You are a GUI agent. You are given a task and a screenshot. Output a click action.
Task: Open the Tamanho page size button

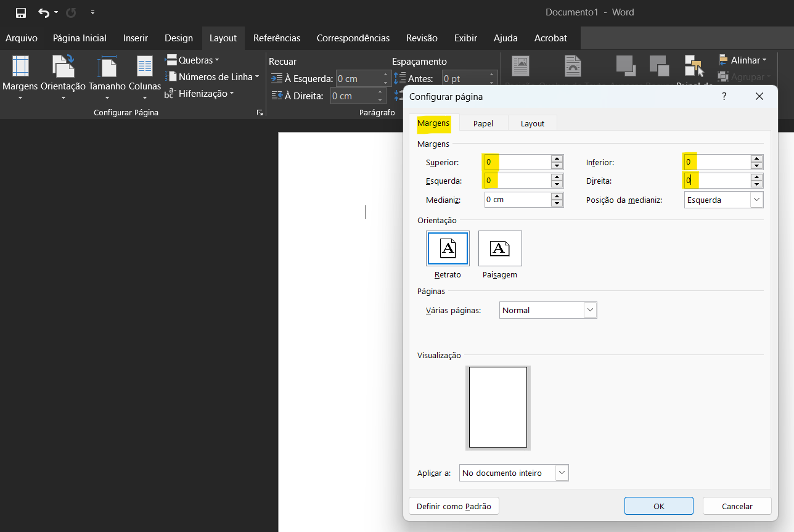(107, 77)
